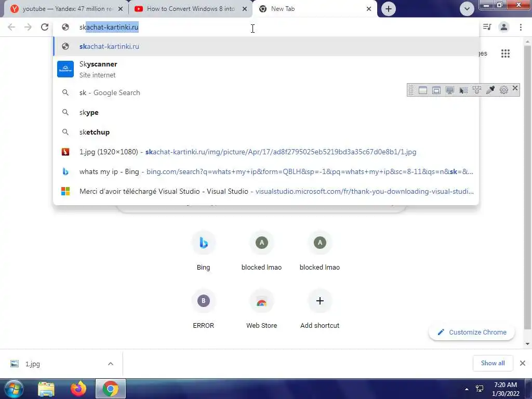Click inside the address bar text
The height and width of the screenshot is (399, 532).
pyautogui.click(x=109, y=27)
